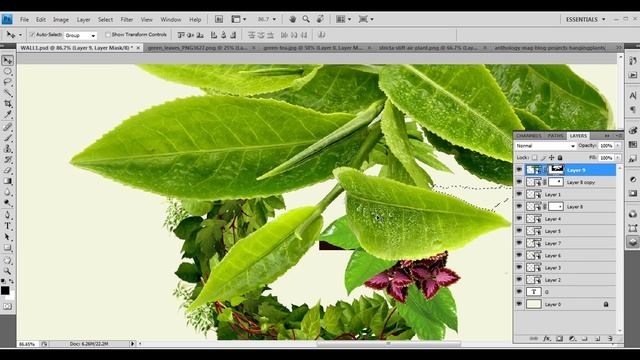The height and width of the screenshot is (360, 640).
Task: Click the Opacity value field
Action: click(606, 146)
